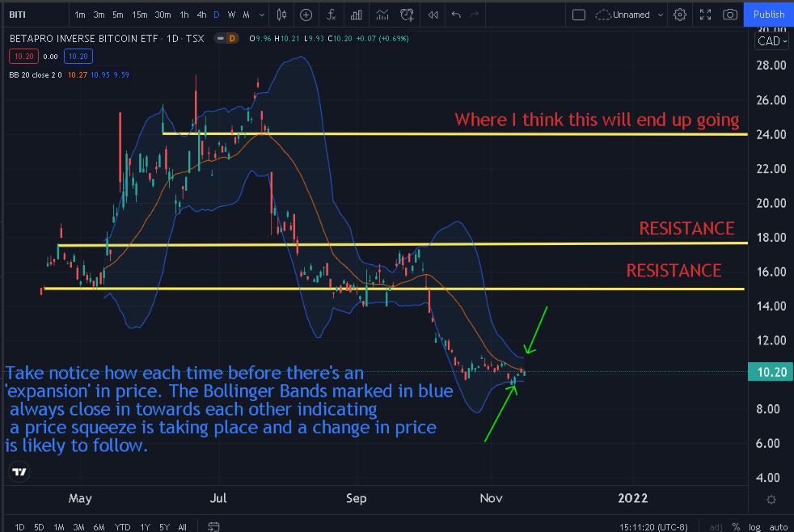Click the 24.00 level on price axis

click(771, 134)
